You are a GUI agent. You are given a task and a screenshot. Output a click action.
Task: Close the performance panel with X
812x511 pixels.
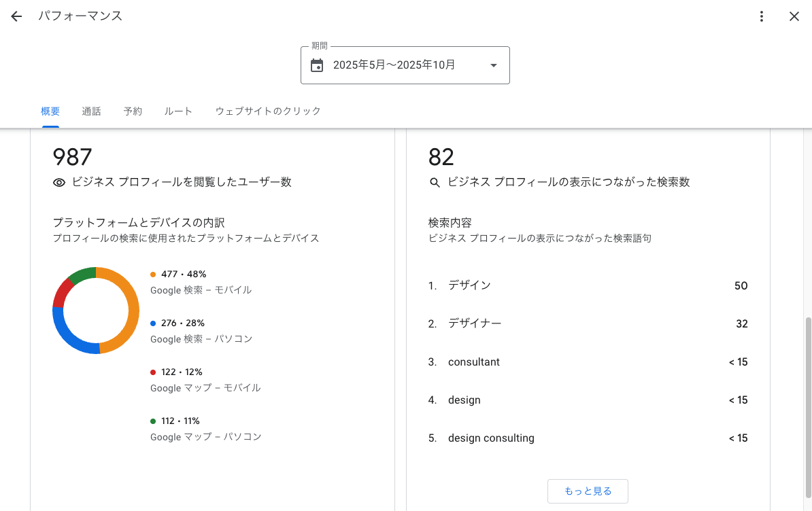(794, 16)
